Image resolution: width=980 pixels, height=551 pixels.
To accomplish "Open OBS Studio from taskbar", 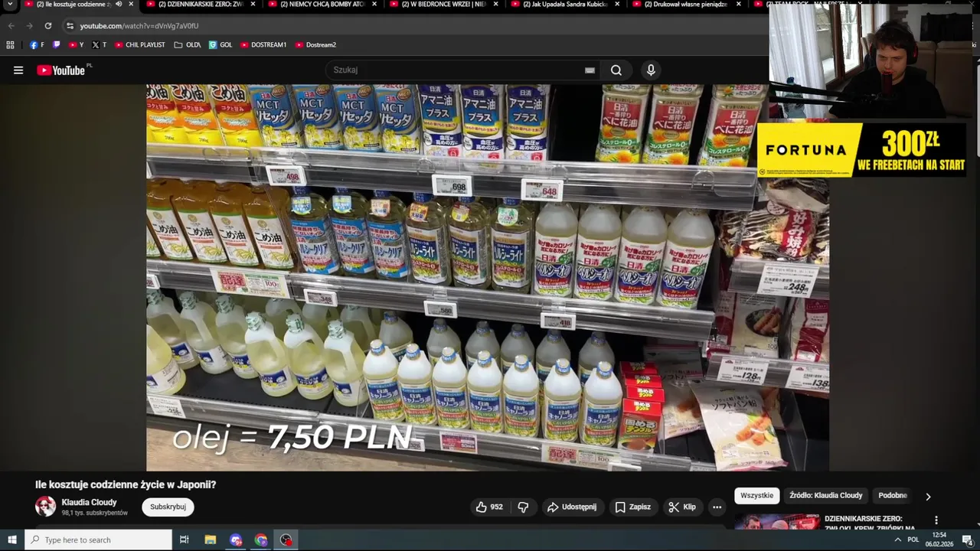I will point(286,540).
